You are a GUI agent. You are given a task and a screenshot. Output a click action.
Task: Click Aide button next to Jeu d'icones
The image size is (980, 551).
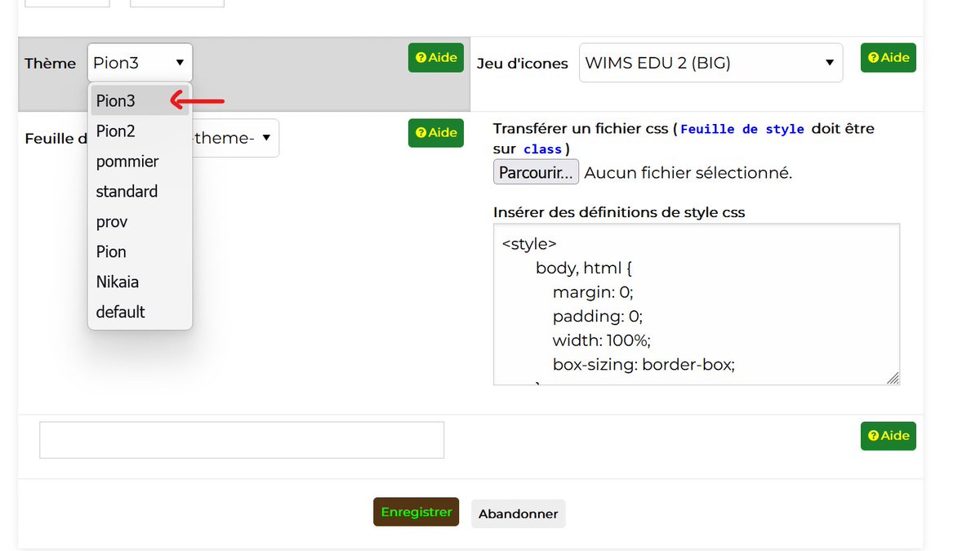click(x=889, y=58)
